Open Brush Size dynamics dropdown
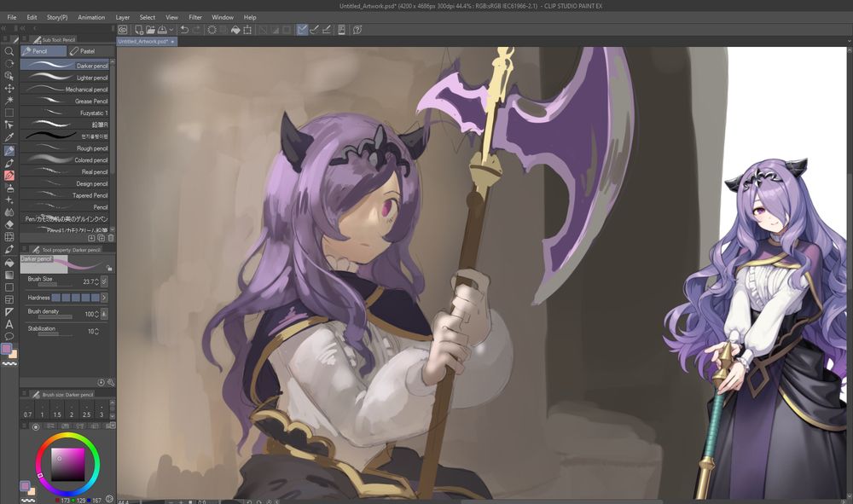The height and width of the screenshot is (504, 853). [x=104, y=281]
